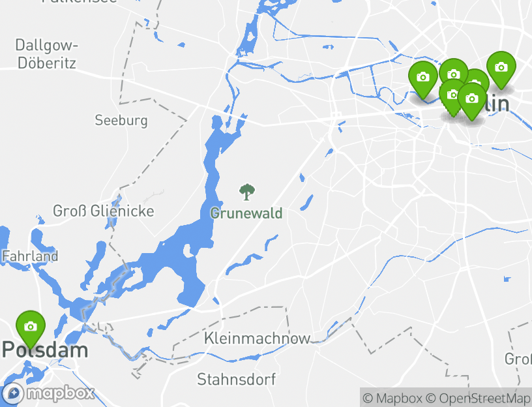
Task: Click the Potsdam city label
Action: (45, 350)
